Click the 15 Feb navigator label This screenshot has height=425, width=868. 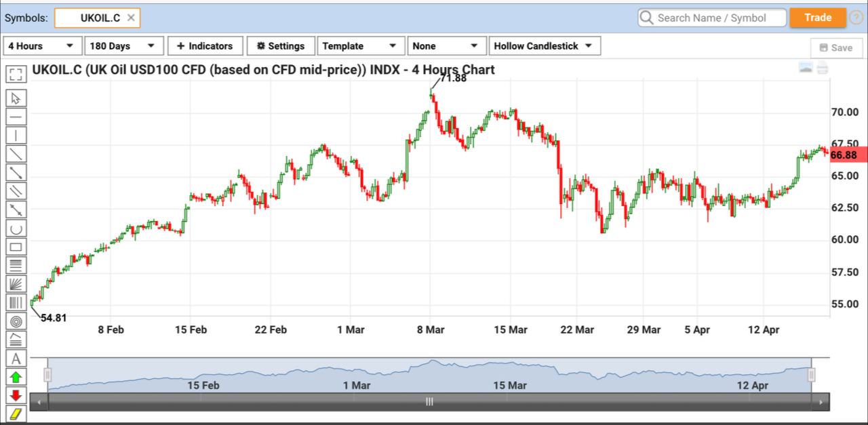pos(203,386)
